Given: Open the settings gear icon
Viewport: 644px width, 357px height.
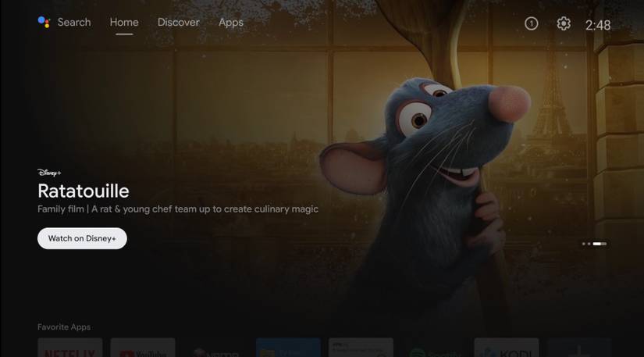Looking at the screenshot, I should click(564, 24).
